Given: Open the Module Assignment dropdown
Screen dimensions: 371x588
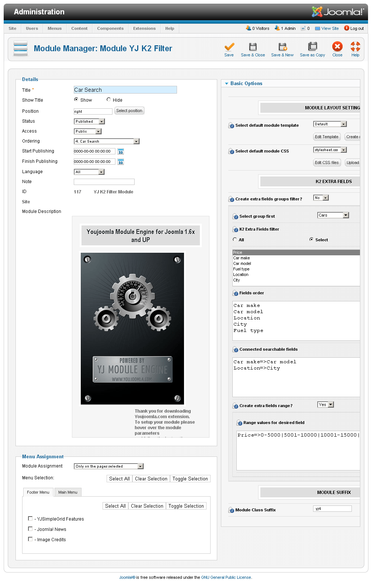Looking at the screenshot, I should [x=109, y=466].
